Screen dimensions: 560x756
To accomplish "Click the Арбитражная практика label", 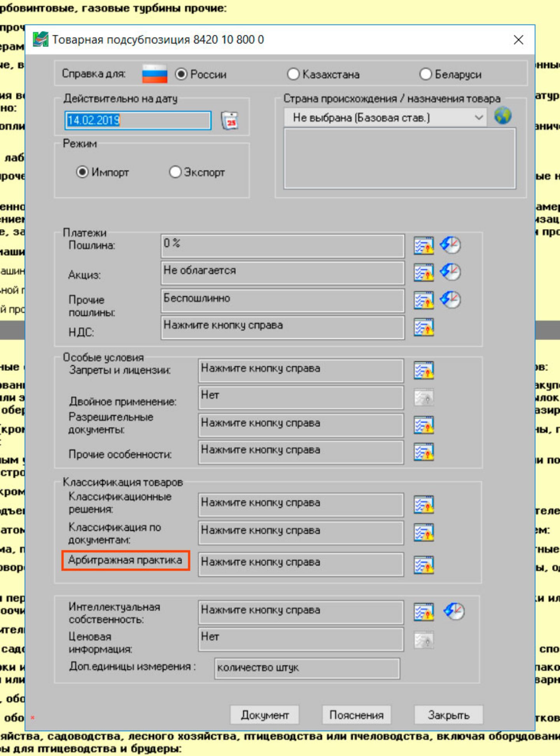I will click(125, 560).
